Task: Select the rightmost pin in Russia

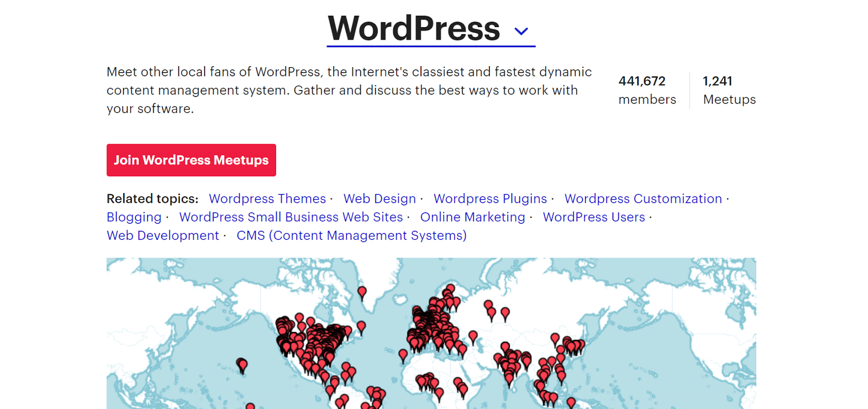Action: [x=505, y=313]
